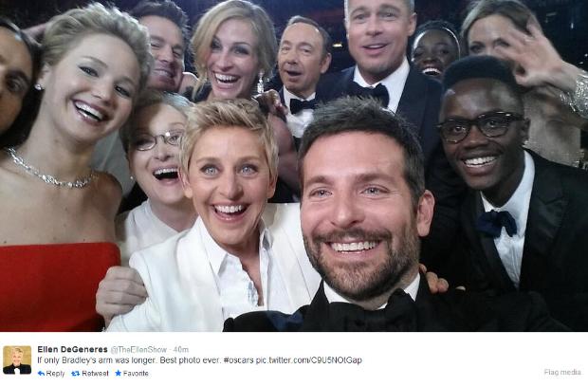Open the @TheEllenShow handle link
This screenshot has width=588, height=387.
(138, 349)
